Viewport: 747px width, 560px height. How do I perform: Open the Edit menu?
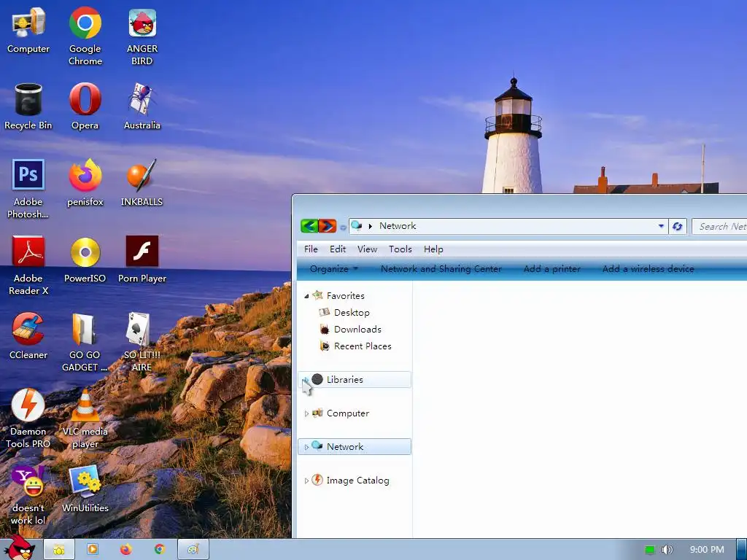(337, 249)
